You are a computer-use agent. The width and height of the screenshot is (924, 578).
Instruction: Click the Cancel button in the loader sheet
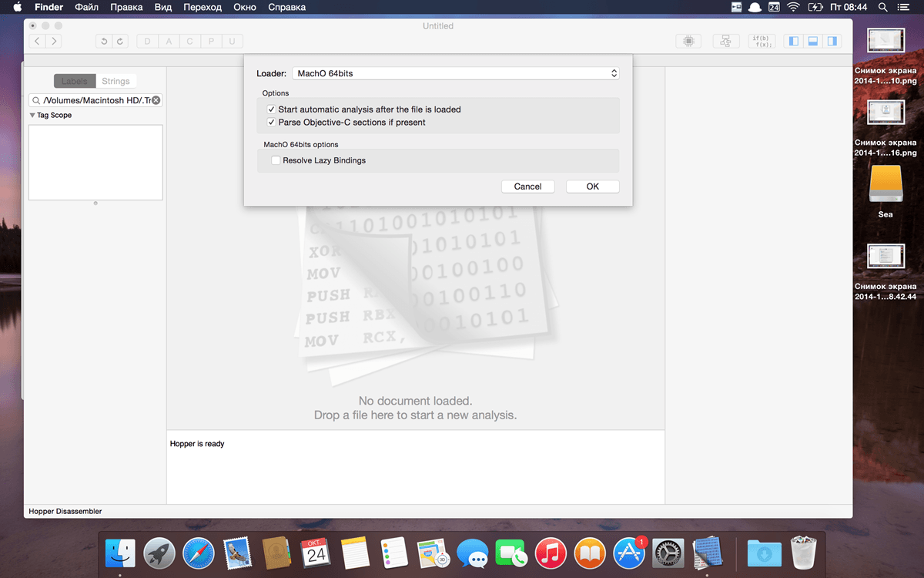[528, 187]
